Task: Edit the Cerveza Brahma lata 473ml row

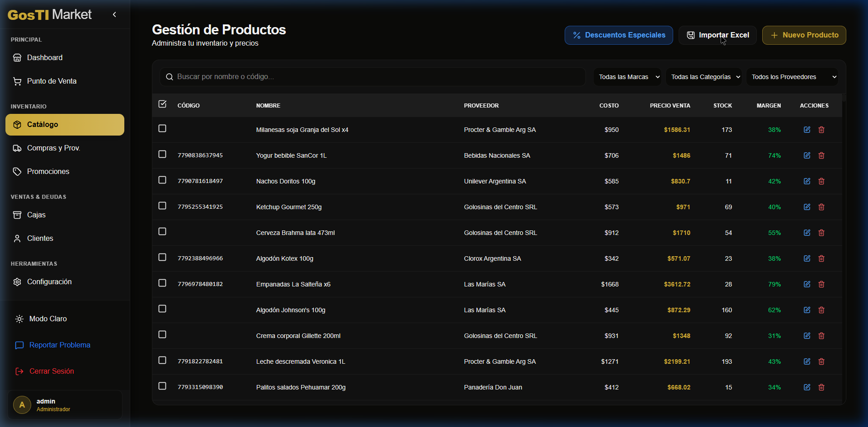Action: 807,233
